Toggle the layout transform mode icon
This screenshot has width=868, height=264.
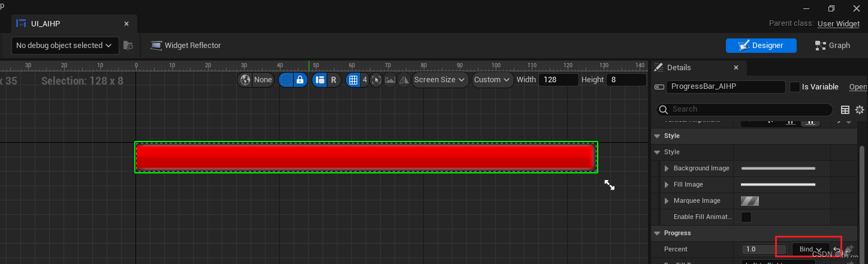320,79
